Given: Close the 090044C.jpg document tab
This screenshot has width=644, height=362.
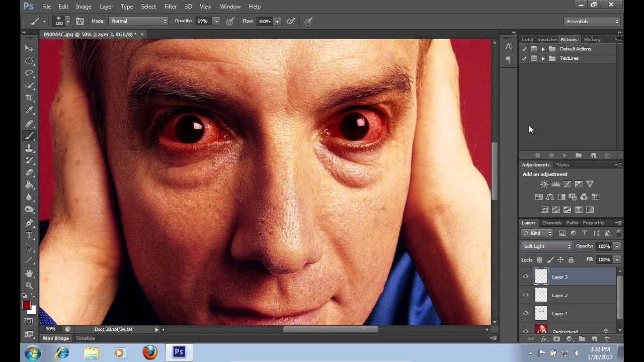Looking at the screenshot, I should click(142, 34).
